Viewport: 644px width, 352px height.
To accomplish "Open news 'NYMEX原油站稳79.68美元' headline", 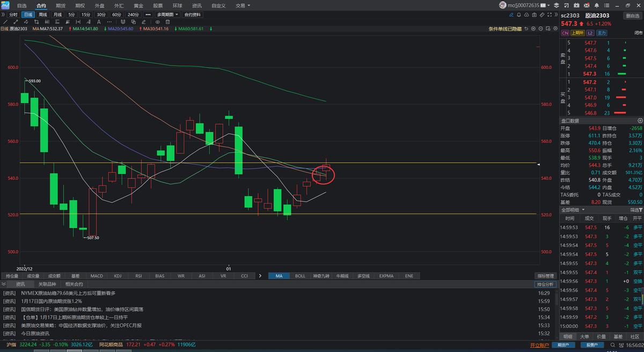I will coord(68,293).
